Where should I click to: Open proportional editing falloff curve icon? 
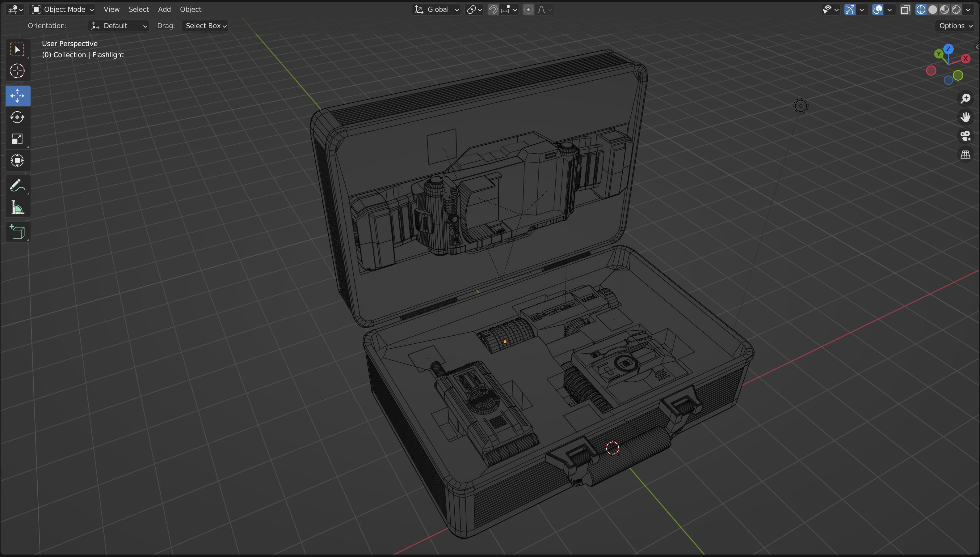pos(544,10)
